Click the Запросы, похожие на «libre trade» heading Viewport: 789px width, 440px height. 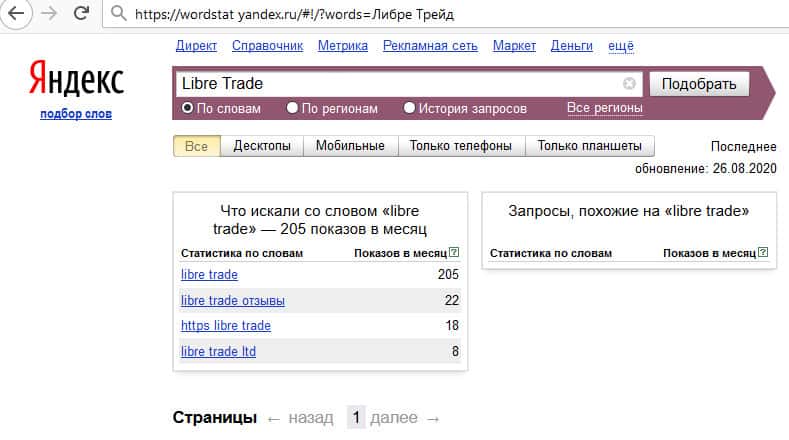[628, 211]
